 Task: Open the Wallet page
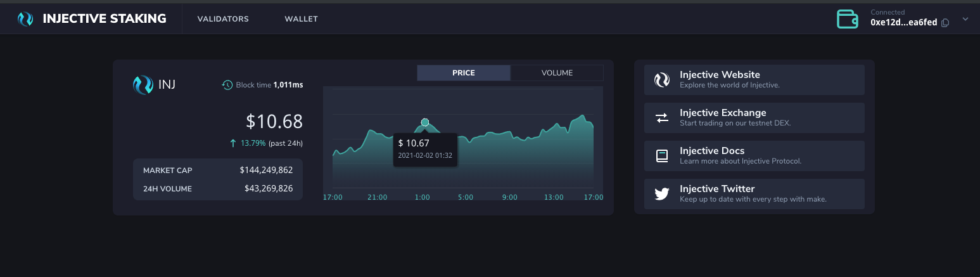(301, 19)
